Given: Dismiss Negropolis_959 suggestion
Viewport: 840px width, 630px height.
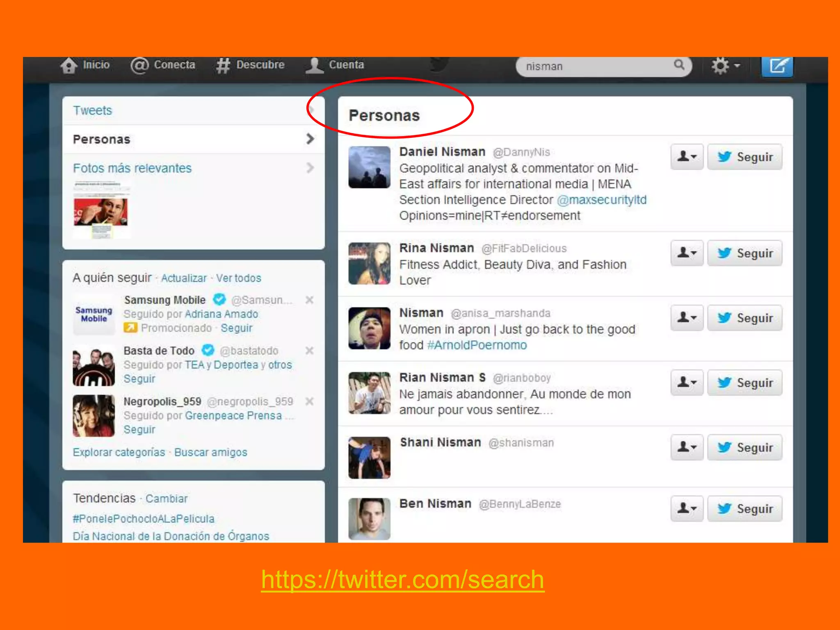Looking at the screenshot, I should click(310, 402).
